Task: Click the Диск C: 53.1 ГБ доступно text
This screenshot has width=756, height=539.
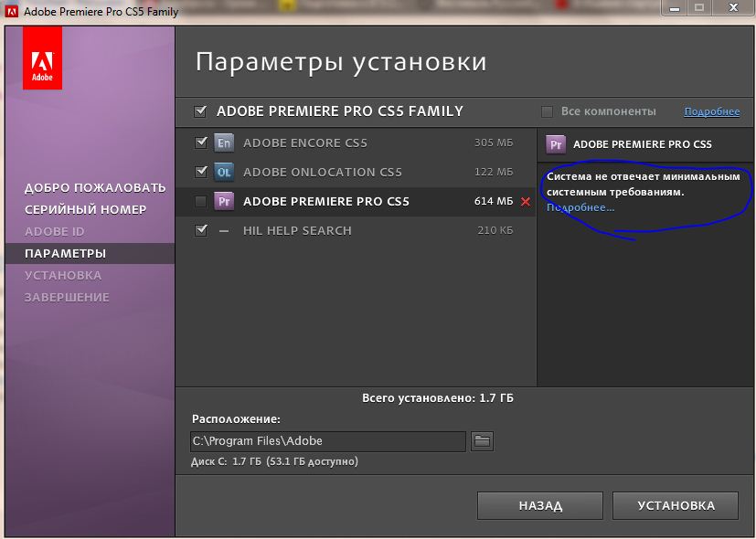Action: pos(274,461)
